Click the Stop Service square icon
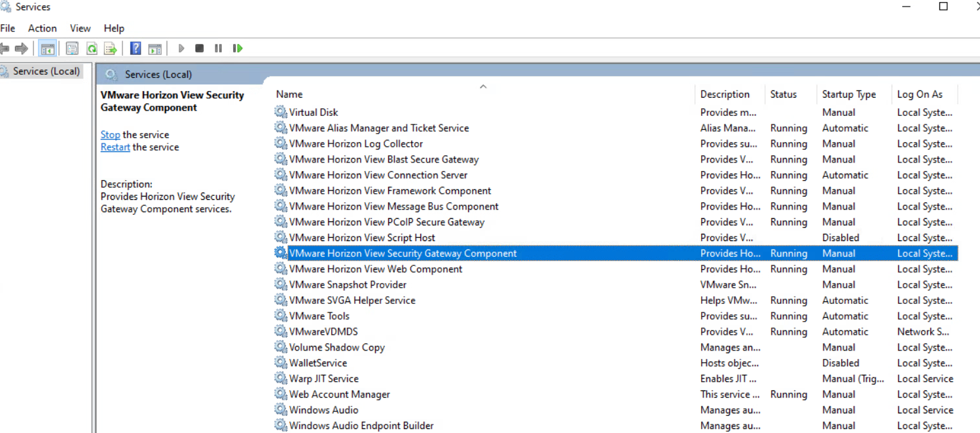 200,48
